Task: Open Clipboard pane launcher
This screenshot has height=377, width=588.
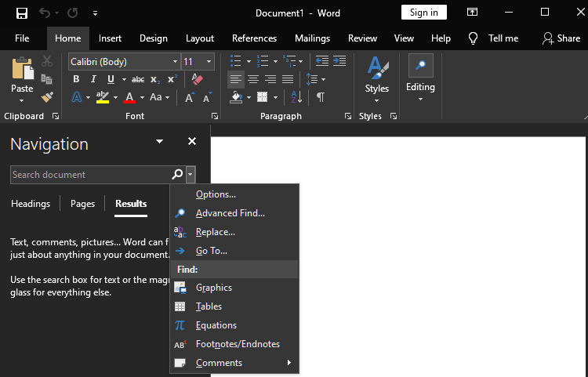Action: (x=56, y=117)
